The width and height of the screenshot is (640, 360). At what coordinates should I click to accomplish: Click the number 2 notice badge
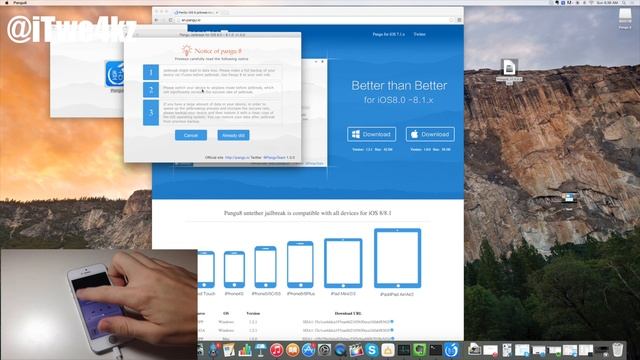coord(151,90)
